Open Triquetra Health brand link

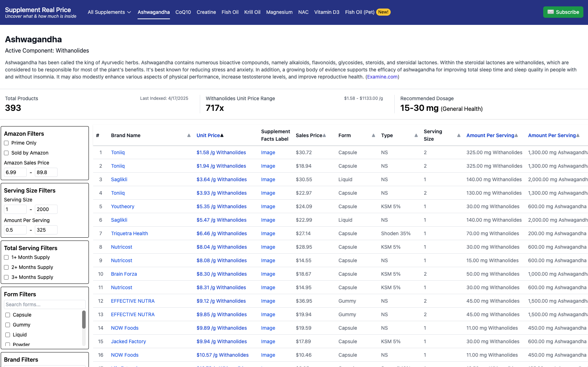point(129,233)
